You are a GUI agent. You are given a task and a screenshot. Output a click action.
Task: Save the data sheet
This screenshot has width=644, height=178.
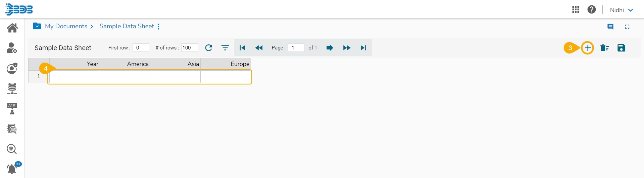(621, 48)
